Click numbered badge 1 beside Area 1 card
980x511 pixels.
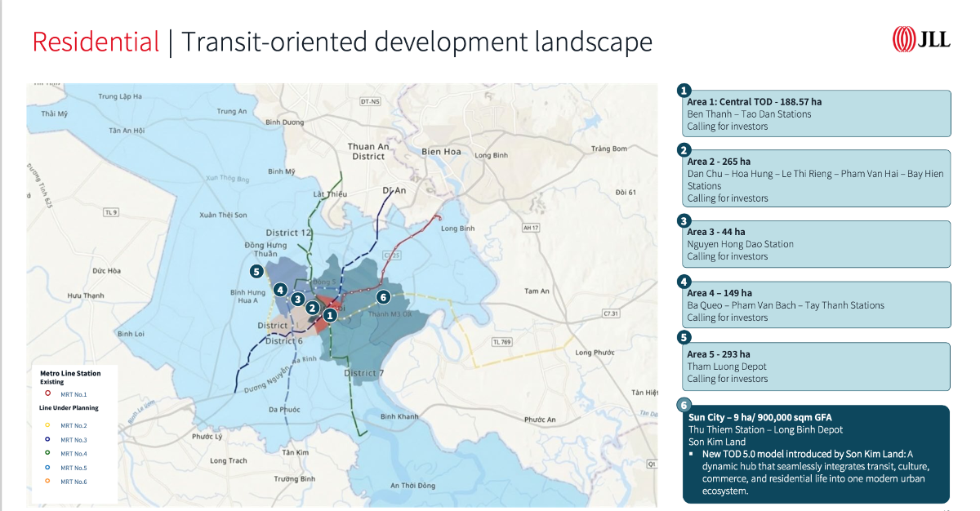pos(684,90)
